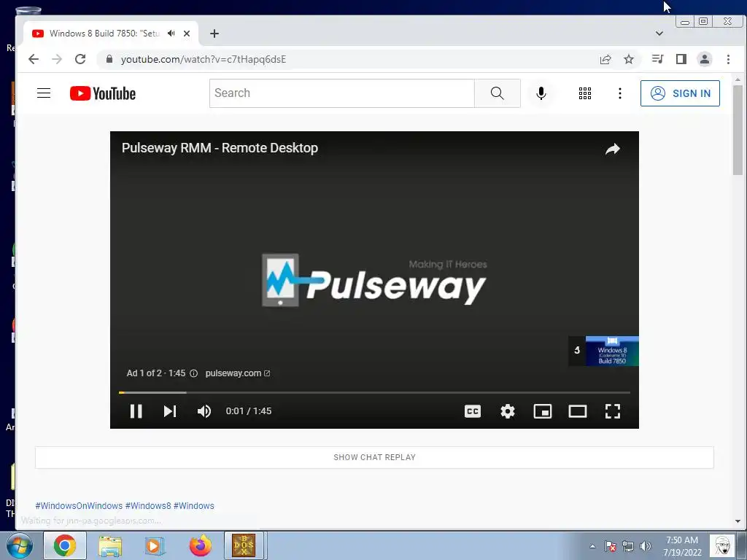Open a new tab with plus button

coord(214,34)
